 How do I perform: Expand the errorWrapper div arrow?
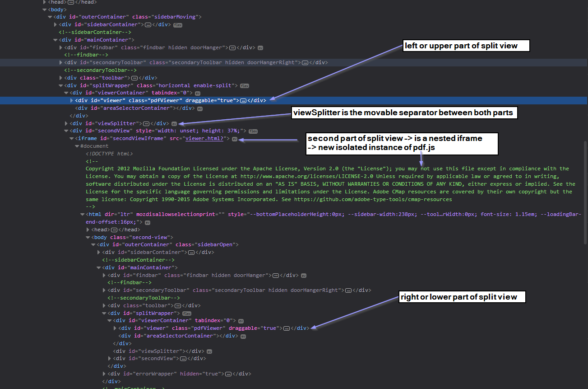104,374
